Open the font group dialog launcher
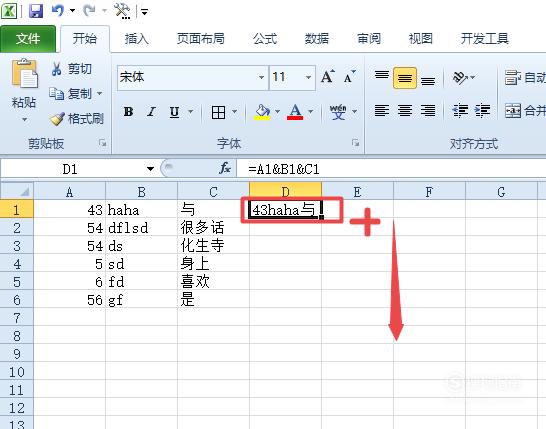 pos(355,143)
